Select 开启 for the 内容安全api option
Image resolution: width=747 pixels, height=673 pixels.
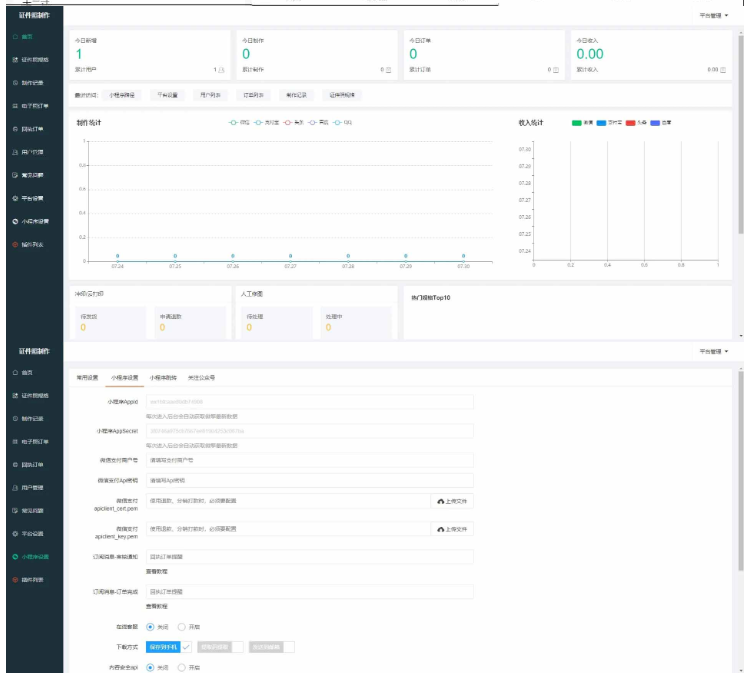181,667
